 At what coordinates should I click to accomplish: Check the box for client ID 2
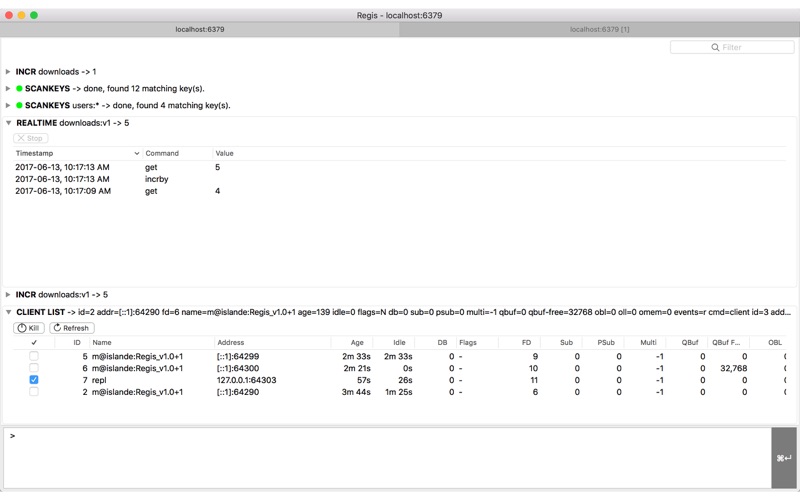pos(34,392)
